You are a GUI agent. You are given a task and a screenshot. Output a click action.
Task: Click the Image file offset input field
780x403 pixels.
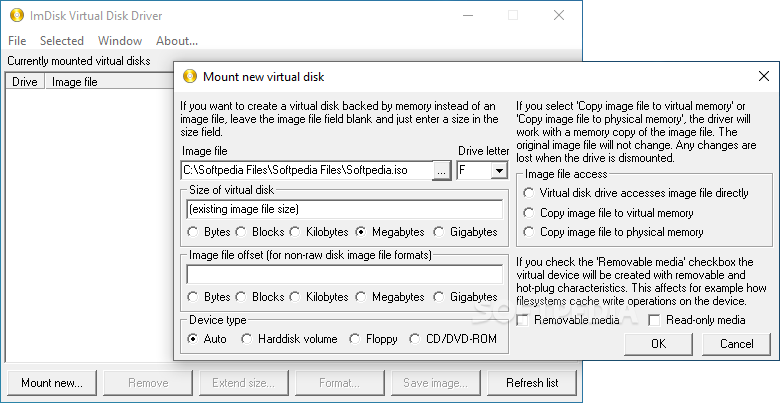[x=344, y=274]
